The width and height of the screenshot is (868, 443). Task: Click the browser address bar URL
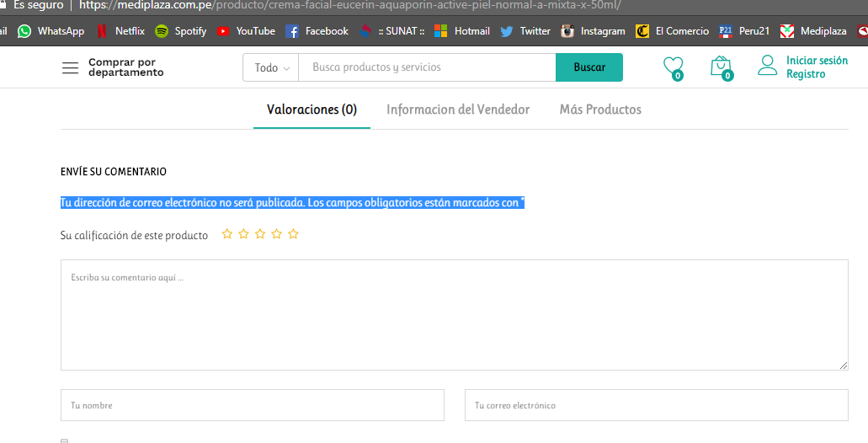(350, 6)
